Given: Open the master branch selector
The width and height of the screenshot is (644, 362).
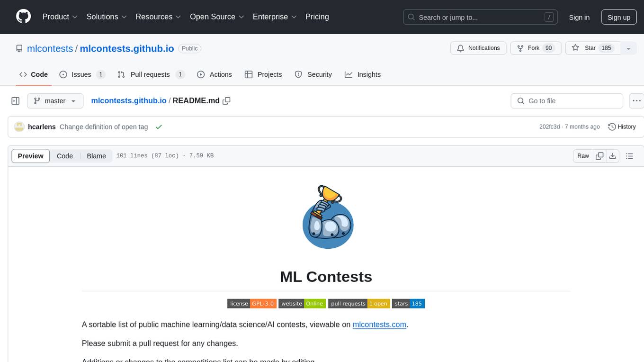Looking at the screenshot, I should [x=55, y=101].
